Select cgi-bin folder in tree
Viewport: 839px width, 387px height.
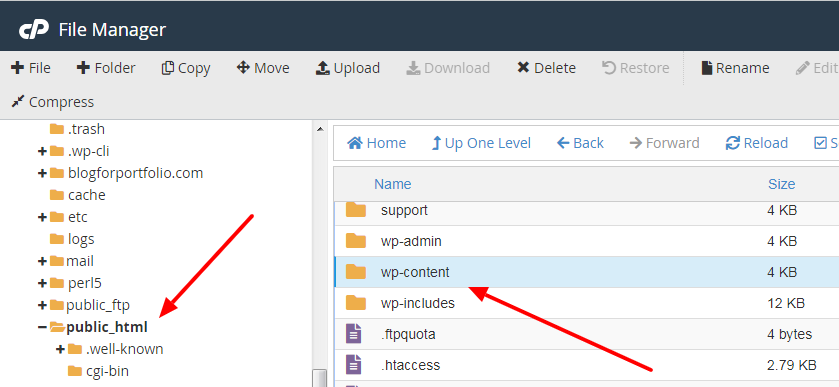coord(107,371)
